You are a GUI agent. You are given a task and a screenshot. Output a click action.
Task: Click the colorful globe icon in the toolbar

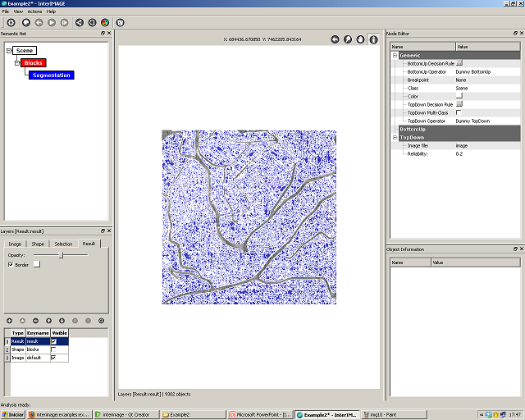[105, 22]
